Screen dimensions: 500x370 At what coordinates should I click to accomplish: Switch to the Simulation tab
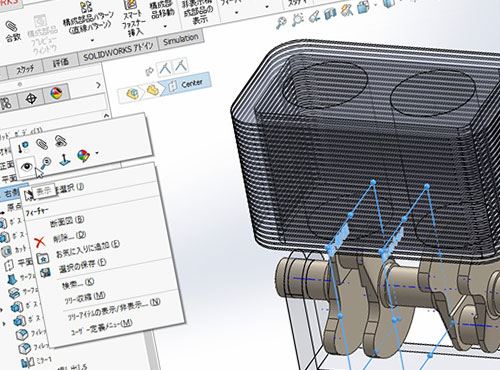(x=181, y=40)
